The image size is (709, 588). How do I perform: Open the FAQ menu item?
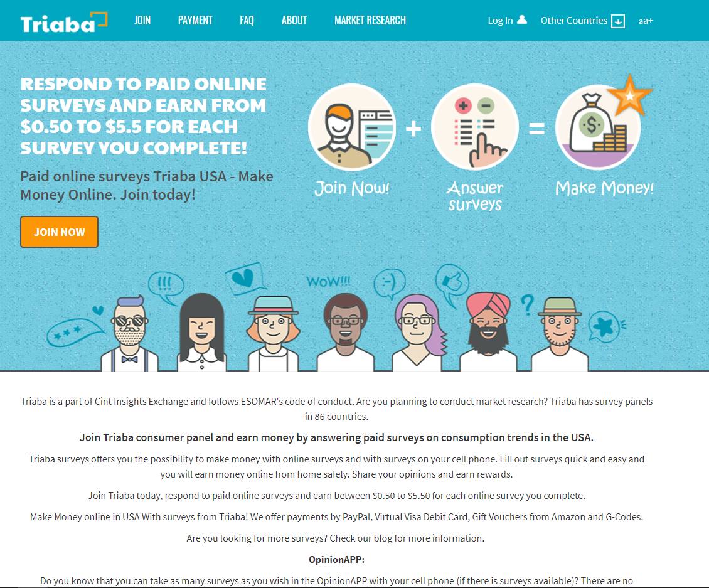tap(247, 20)
